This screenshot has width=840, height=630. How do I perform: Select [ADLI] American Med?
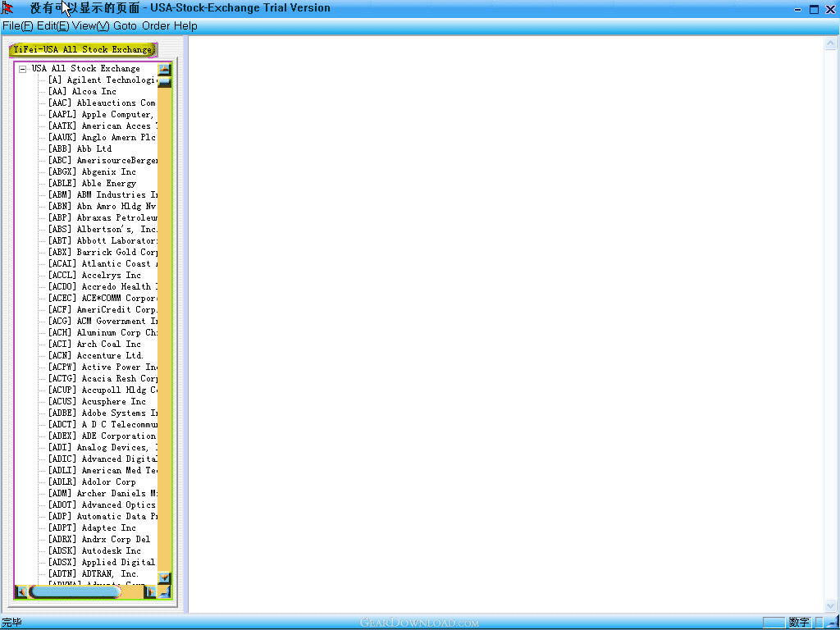103,470
